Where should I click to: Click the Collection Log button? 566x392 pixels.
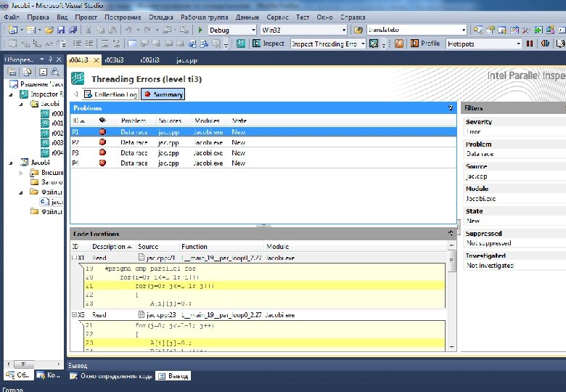coord(110,94)
